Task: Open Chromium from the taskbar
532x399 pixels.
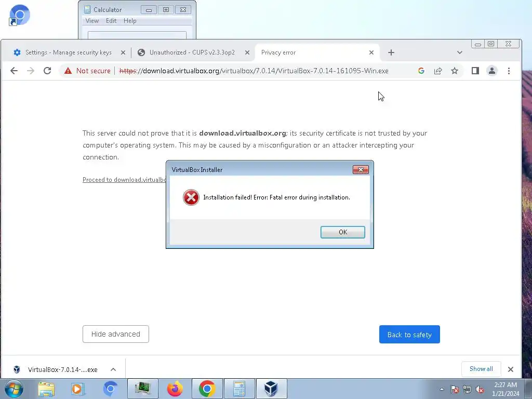Action: point(110,389)
